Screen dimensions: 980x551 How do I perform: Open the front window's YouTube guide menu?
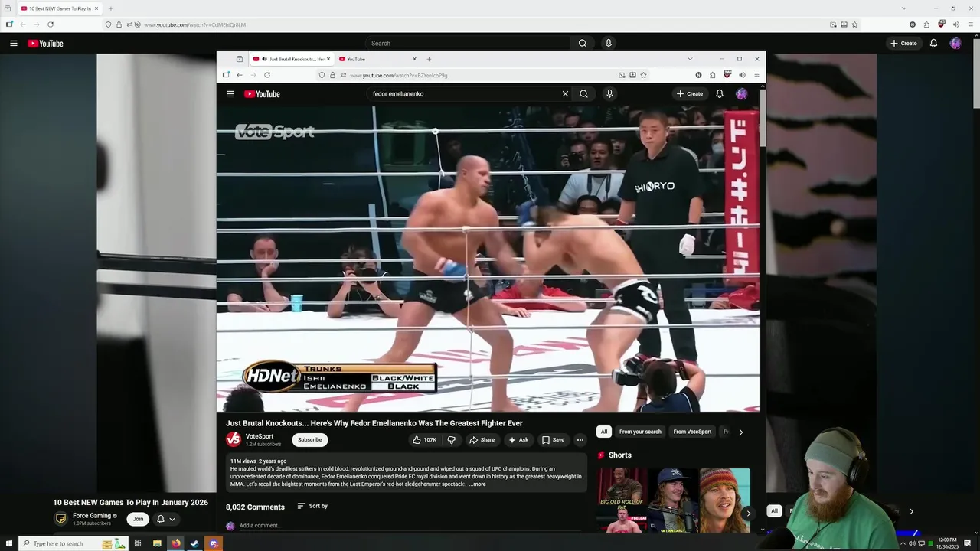(230, 94)
